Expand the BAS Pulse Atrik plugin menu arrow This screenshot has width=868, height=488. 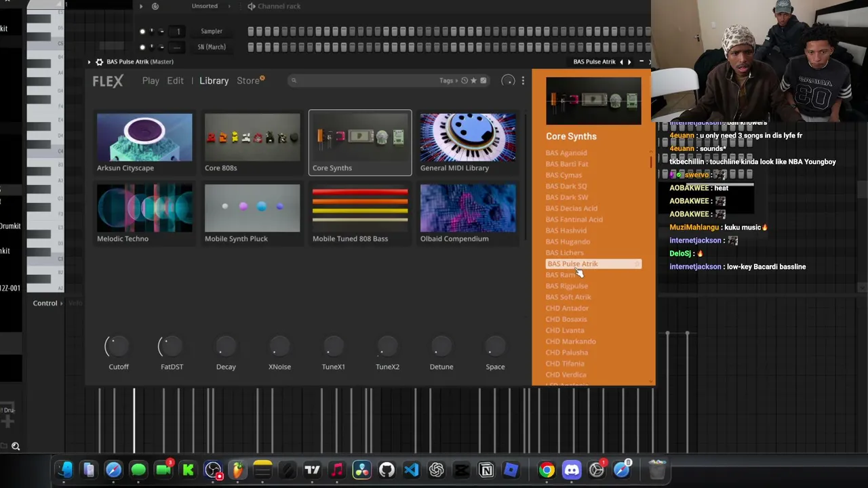[x=89, y=62]
